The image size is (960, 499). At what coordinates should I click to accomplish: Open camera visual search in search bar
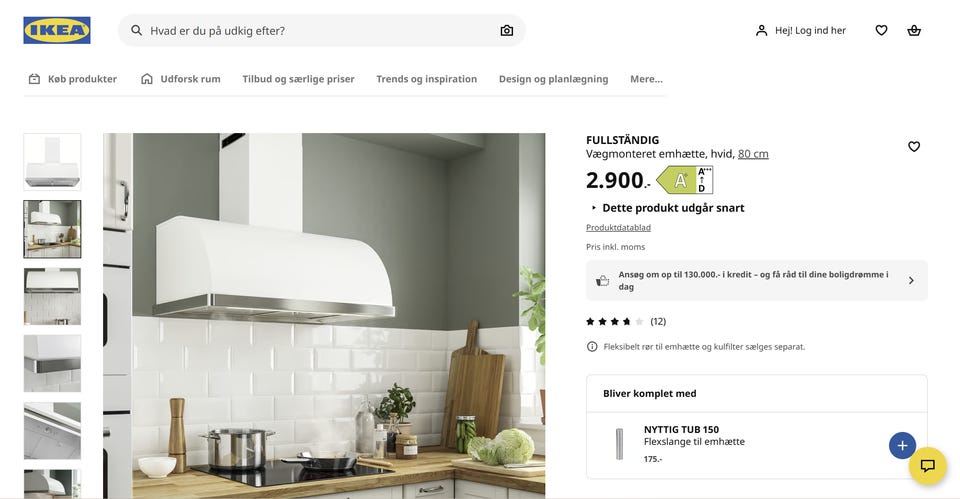(x=506, y=31)
